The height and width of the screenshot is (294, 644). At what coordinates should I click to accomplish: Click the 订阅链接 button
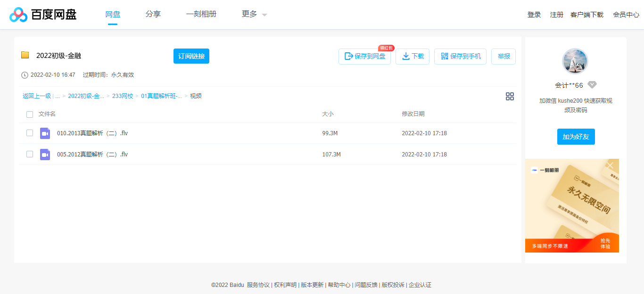pyautogui.click(x=191, y=56)
